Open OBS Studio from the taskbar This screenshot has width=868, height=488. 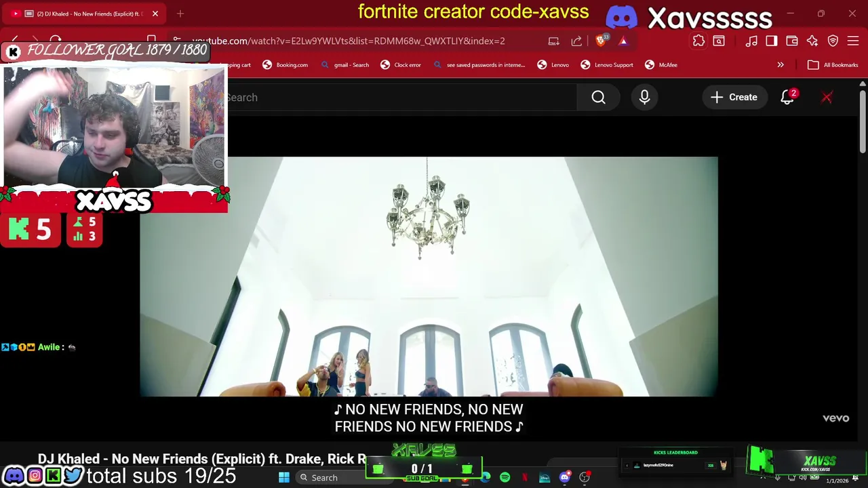pos(585,478)
